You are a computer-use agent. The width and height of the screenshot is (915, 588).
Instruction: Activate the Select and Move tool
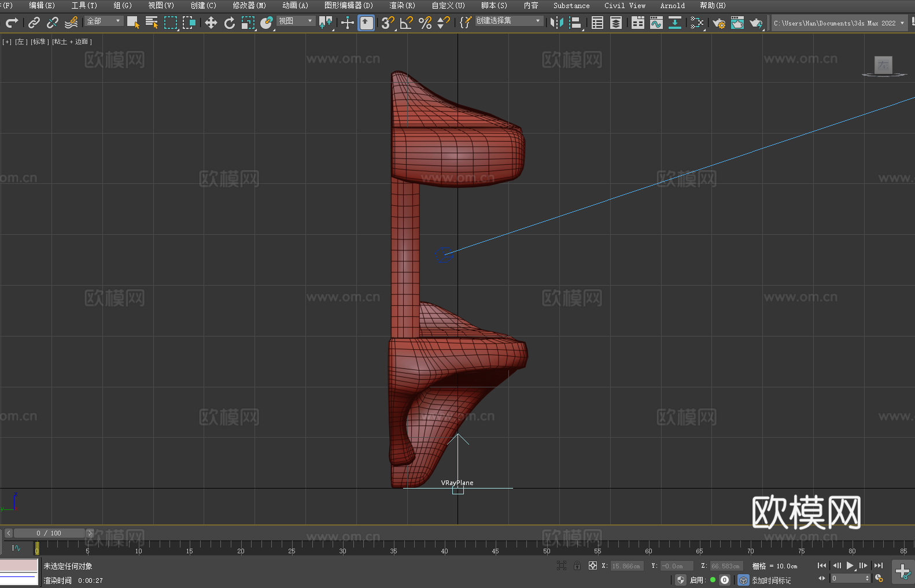coord(211,23)
